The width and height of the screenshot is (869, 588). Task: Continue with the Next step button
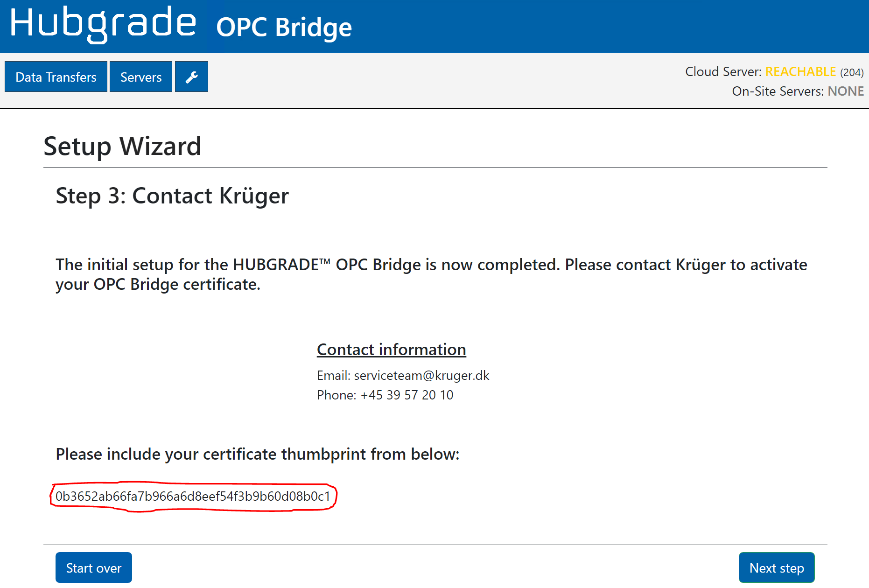pyautogui.click(x=776, y=568)
